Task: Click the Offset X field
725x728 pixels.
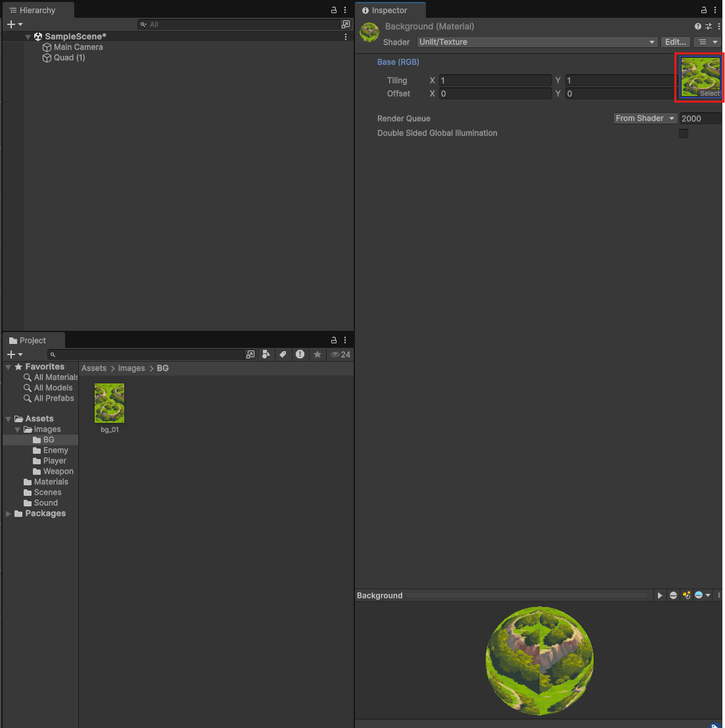Action: [495, 94]
